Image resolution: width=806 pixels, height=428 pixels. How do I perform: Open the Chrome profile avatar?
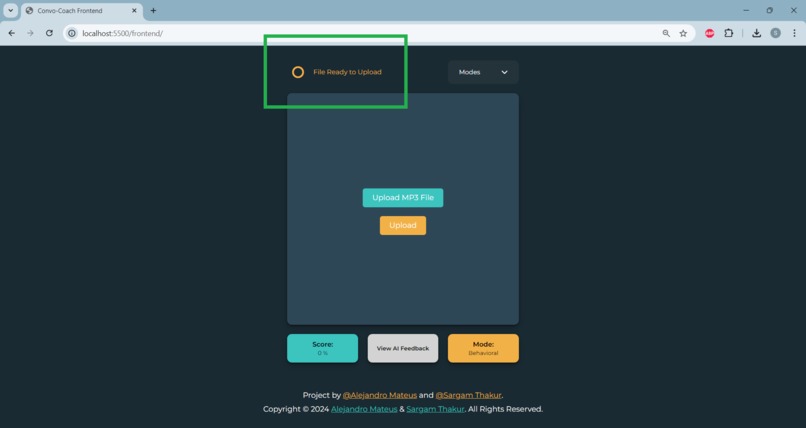click(x=776, y=33)
